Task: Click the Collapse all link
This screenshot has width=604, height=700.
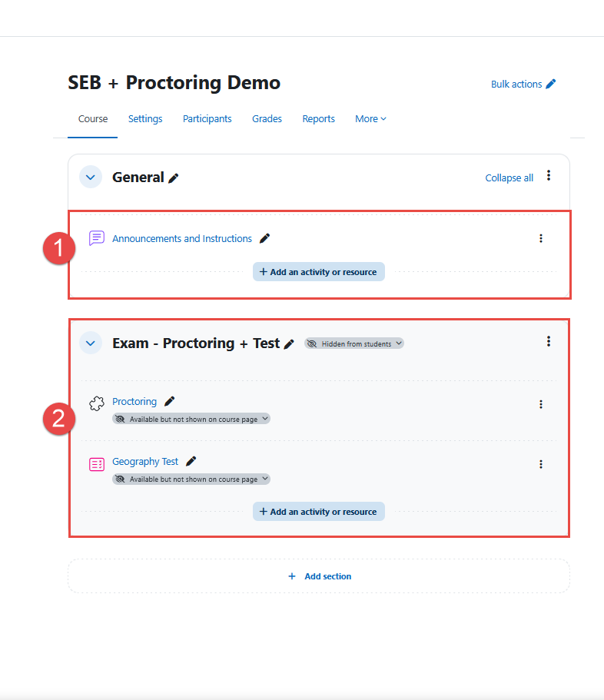Action: tap(509, 178)
